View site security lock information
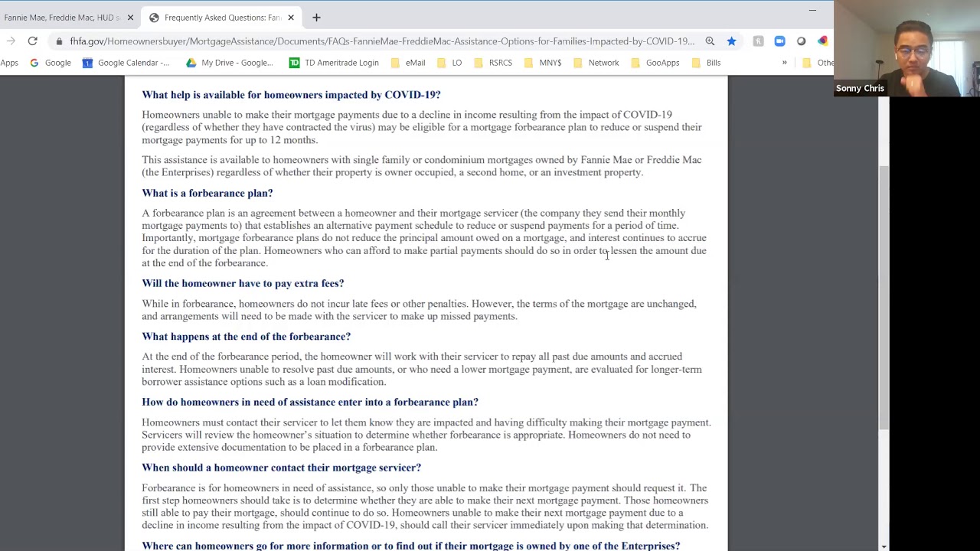Screen dimensions: 980x551 click(x=59, y=41)
